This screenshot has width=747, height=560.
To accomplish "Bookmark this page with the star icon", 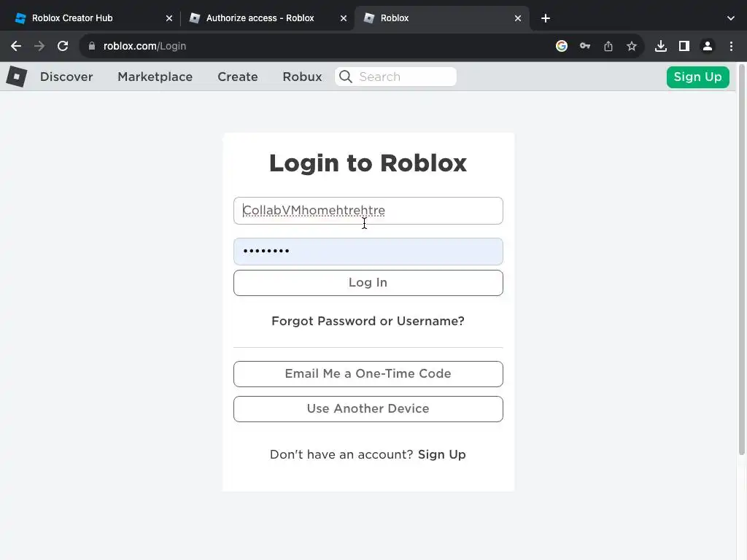I will click(x=632, y=46).
